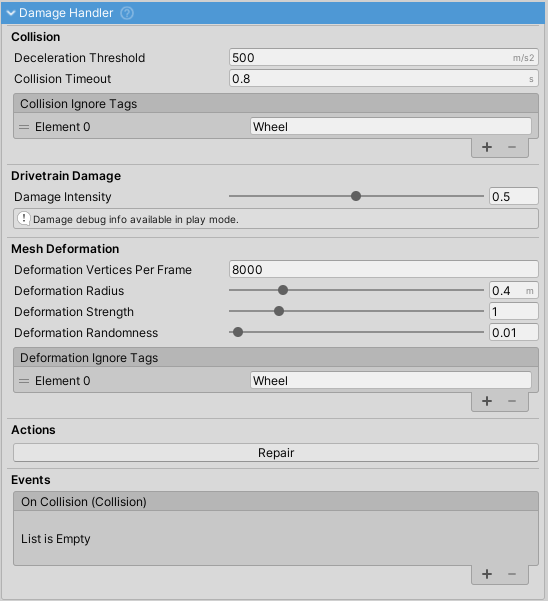Add element to Deformation Ignore Tags list
Screen dimensions: 548x601
coord(487,401)
